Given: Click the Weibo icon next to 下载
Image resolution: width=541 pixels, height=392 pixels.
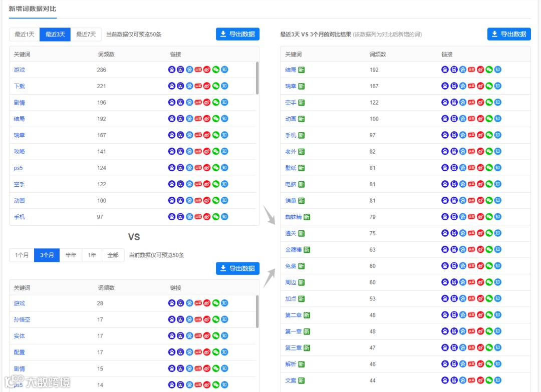Looking at the screenshot, I should point(206,86).
